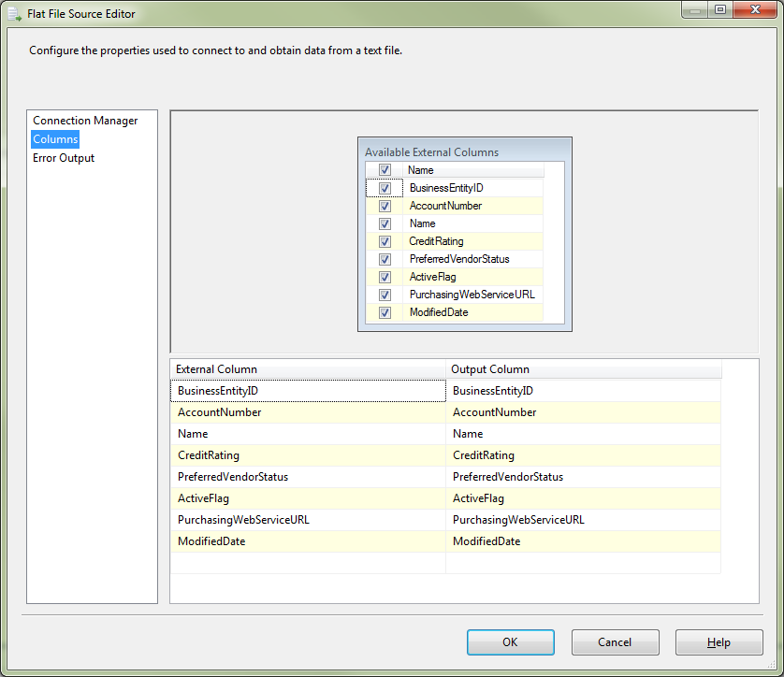Open Help for the Flat File Source Editor

pyautogui.click(x=719, y=642)
